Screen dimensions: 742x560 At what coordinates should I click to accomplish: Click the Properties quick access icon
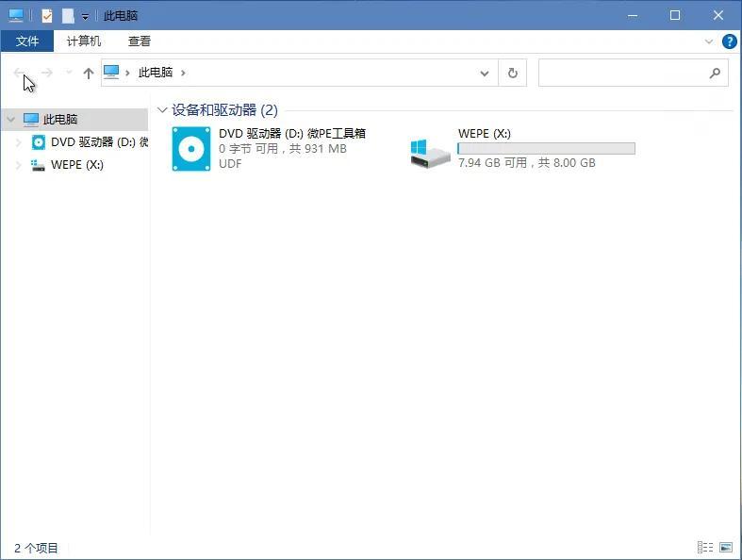coord(47,16)
